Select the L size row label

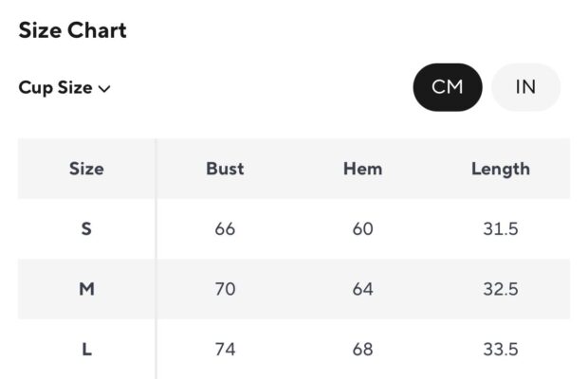coord(86,350)
